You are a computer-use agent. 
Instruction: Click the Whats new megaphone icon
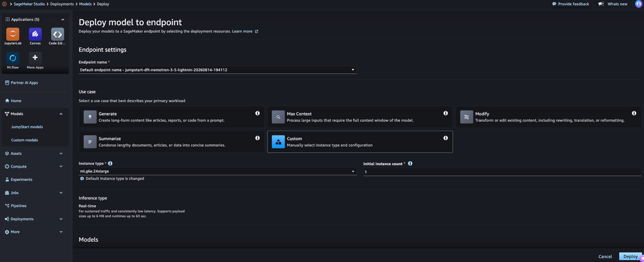601,4
